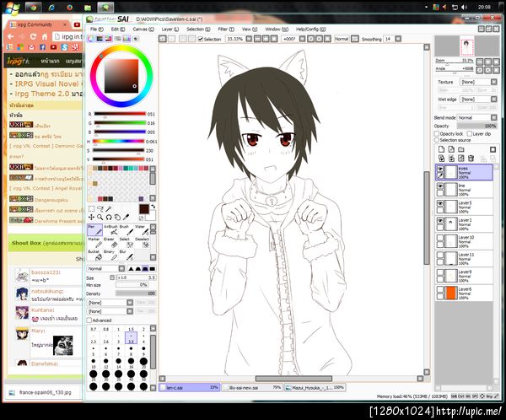Choose the Select brush tool

126,242
